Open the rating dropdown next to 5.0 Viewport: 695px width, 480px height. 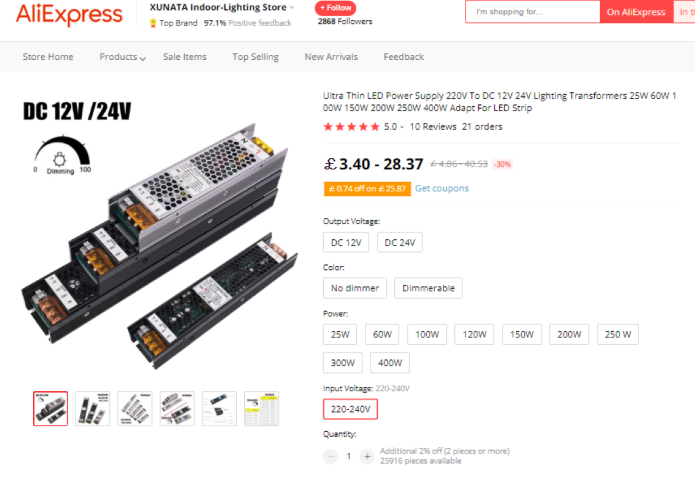pyautogui.click(x=402, y=127)
